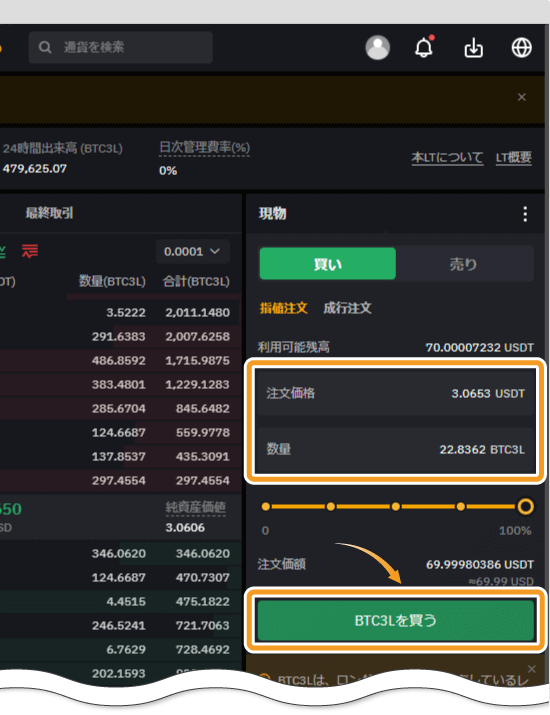Viewport: 550px width, 715px height.
Task: Set slider handle to 100%
Action: click(525, 507)
